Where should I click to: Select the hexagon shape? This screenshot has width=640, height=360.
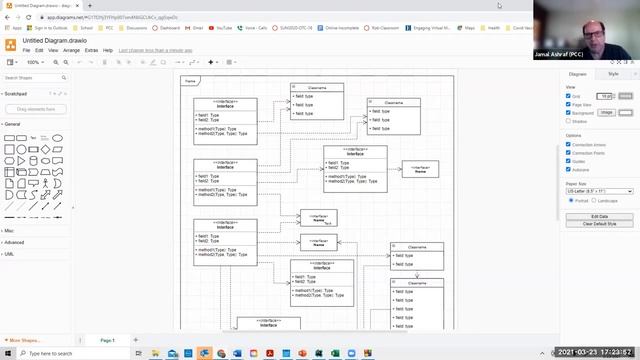tap(9, 161)
